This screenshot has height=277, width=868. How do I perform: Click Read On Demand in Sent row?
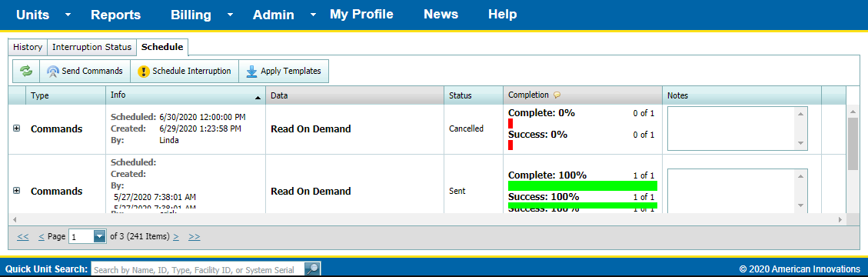[311, 191]
